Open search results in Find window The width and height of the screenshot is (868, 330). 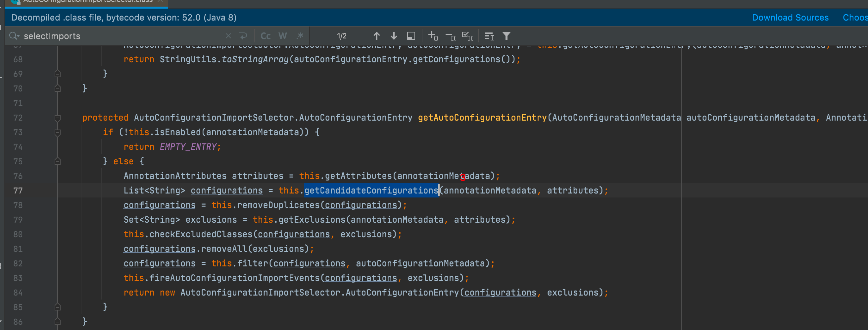(x=411, y=36)
